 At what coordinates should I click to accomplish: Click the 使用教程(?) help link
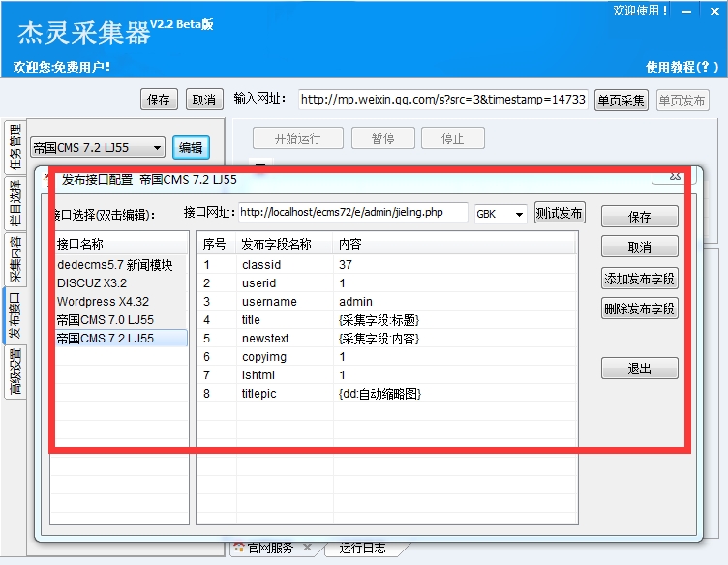682,67
